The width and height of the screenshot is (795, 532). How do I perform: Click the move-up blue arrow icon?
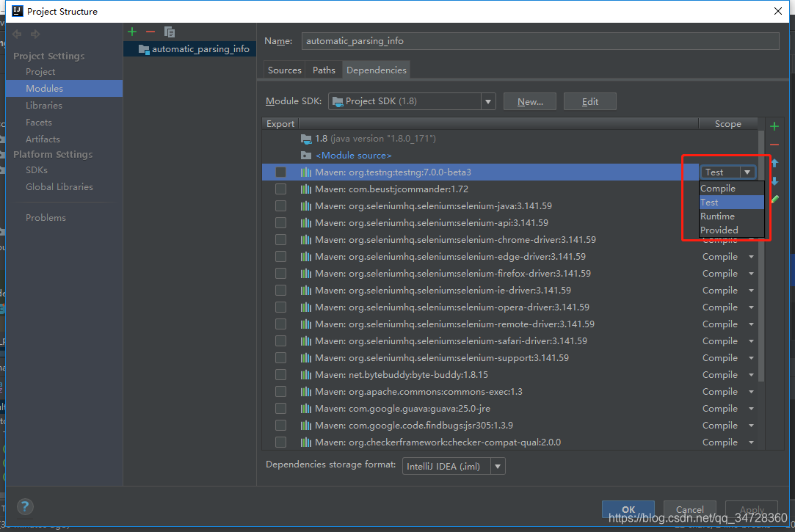tap(774, 163)
